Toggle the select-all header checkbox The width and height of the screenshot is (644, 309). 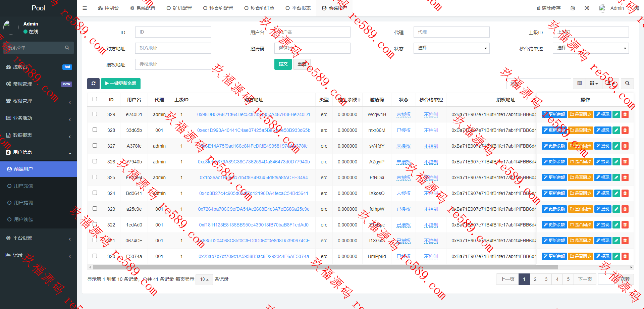[95, 99]
